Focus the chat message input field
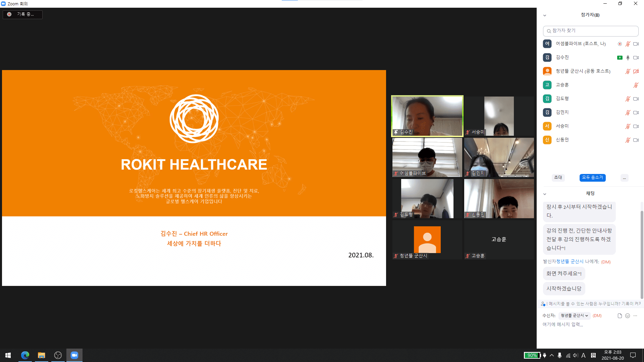This screenshot has width=644, height=362. click(x=590, y=324)
